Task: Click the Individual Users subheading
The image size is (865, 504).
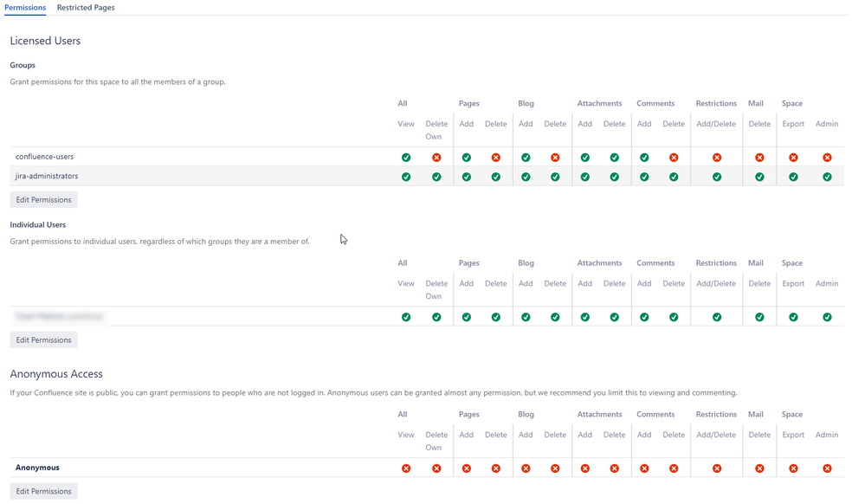Action: point(37,224)
